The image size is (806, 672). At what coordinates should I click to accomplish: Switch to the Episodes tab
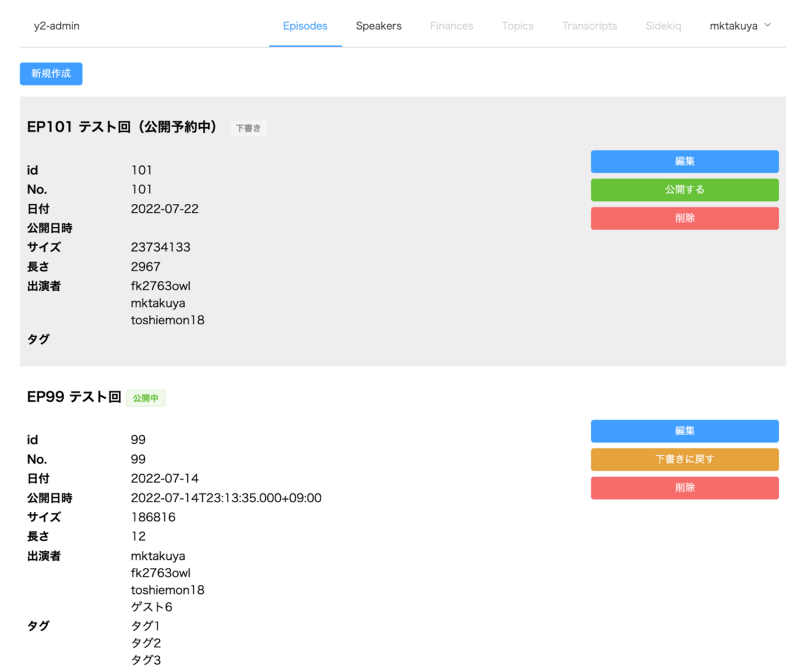[x=304, y=26]
